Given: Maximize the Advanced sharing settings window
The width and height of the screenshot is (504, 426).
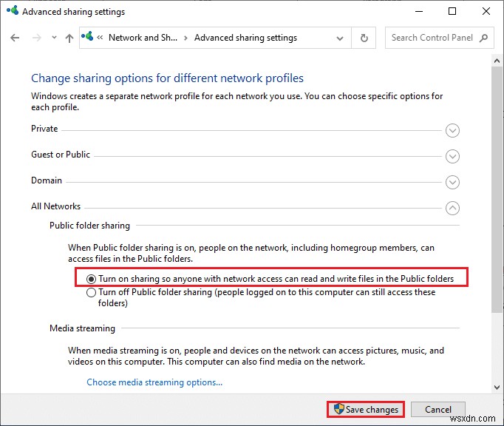Looking at the screenshot, I should tap(452, 12).
